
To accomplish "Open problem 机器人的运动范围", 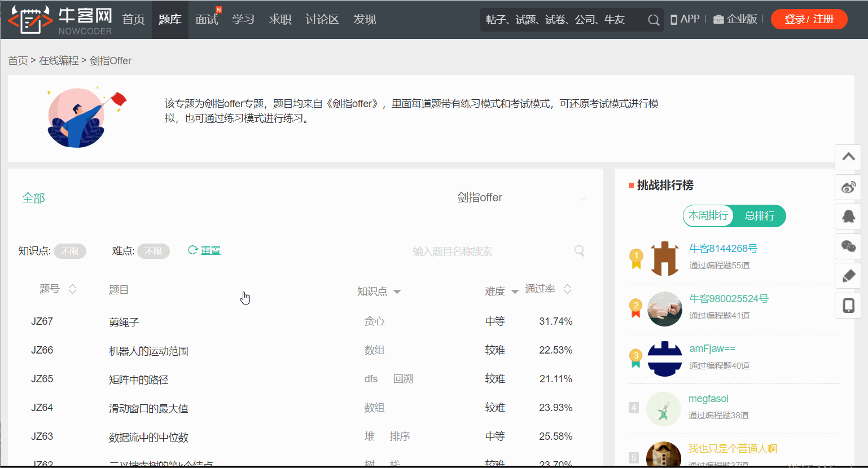I will (148, 351).
